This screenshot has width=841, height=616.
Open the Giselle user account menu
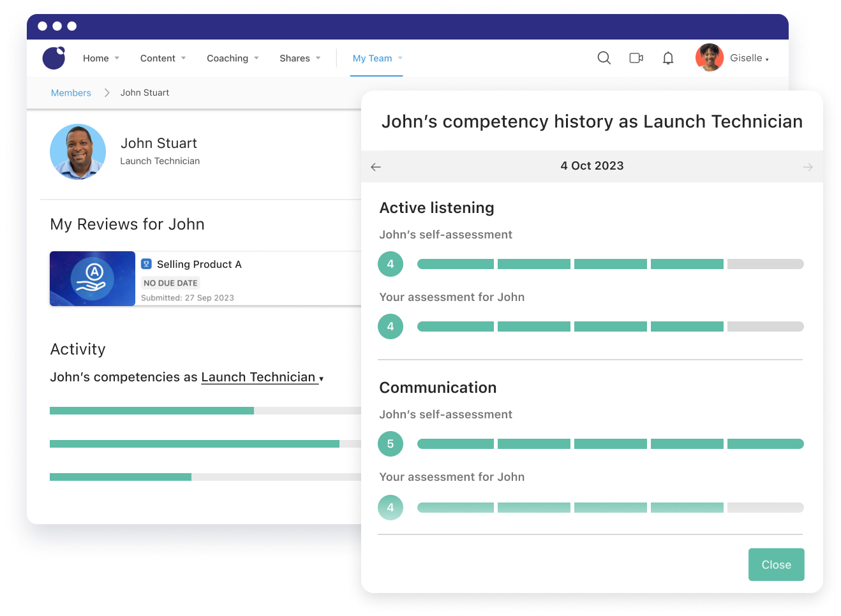point(749,58)
